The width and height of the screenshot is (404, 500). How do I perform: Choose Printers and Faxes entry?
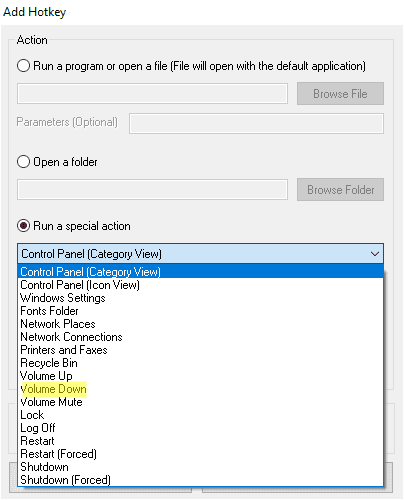point(200,350)
